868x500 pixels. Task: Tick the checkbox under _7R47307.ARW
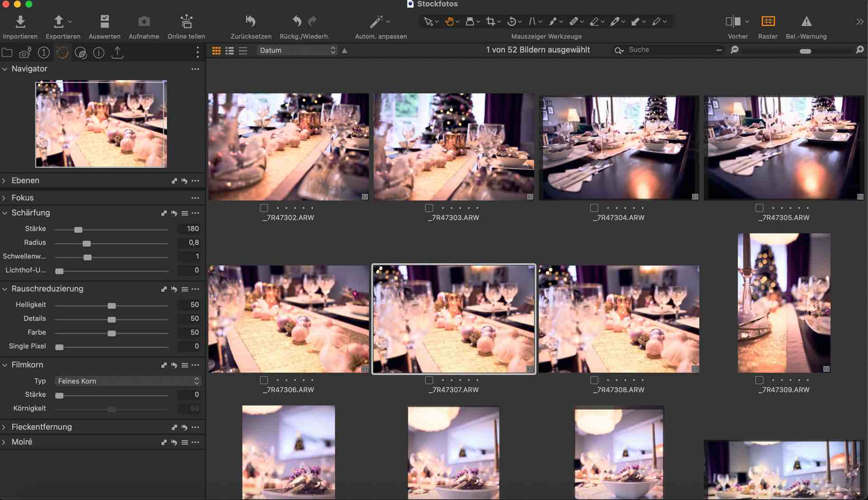[429, 380]
